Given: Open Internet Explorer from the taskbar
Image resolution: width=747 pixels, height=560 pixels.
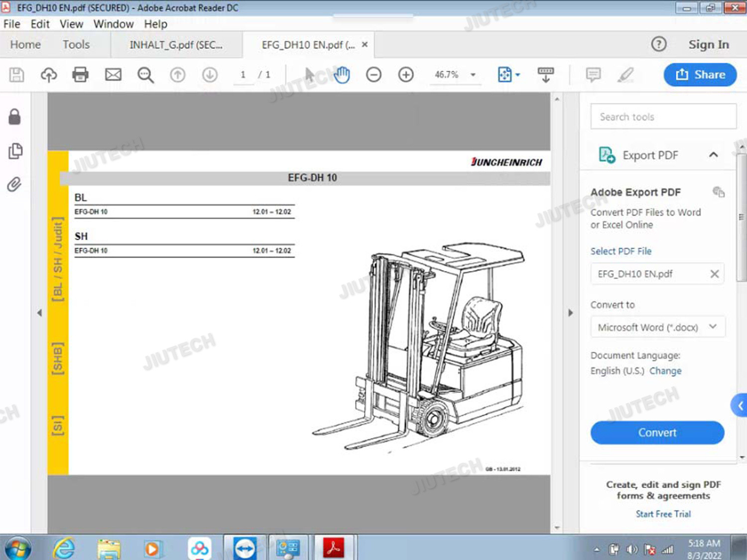Looking at the screenshot, I should click(64, 549).
